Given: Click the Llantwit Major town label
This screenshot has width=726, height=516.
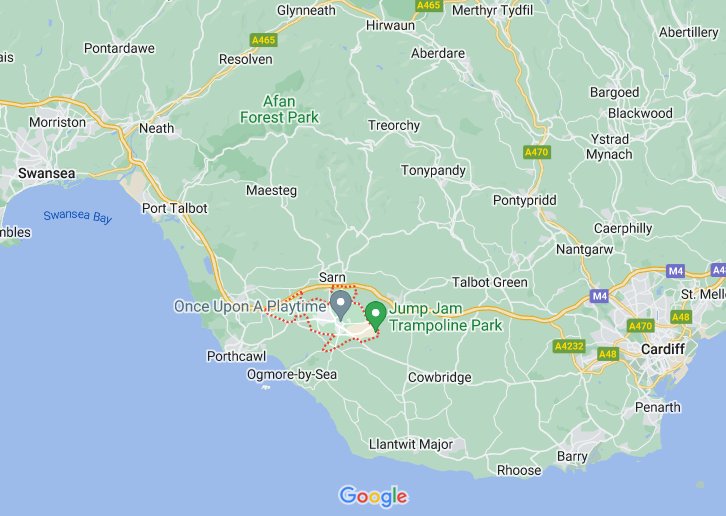Looking at the screenshot, I should pos(411,444).
